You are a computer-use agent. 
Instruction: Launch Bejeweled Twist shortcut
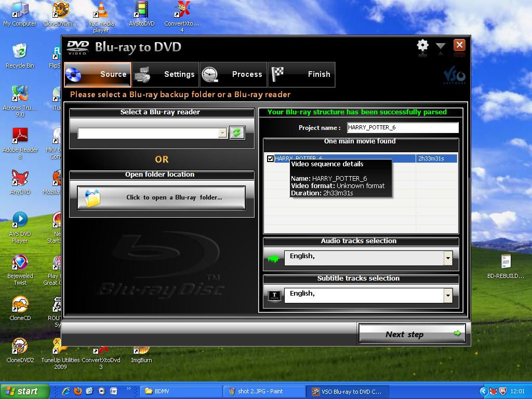pyautogui.click(x=20, y=270)
